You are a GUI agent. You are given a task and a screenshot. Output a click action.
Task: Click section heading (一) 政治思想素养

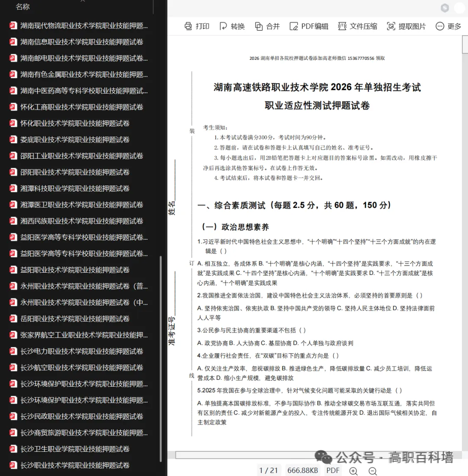(x=236, y=227)
